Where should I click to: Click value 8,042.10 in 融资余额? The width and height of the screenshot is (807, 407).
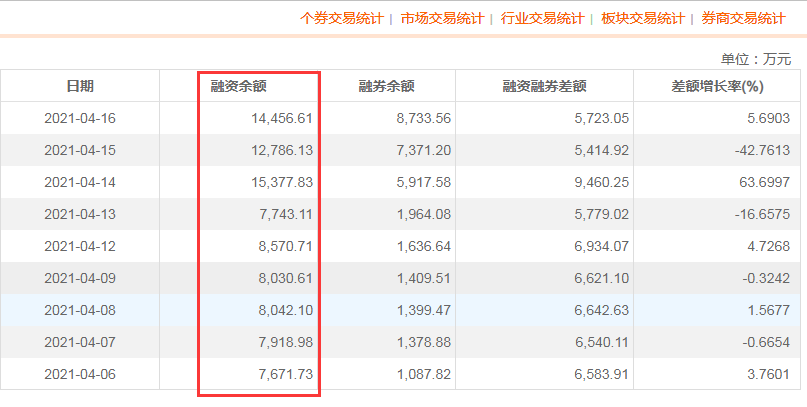pos(286,310)
